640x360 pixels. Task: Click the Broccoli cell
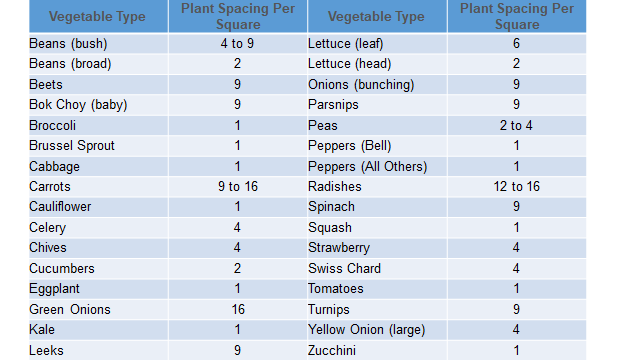tap(52, 125)
